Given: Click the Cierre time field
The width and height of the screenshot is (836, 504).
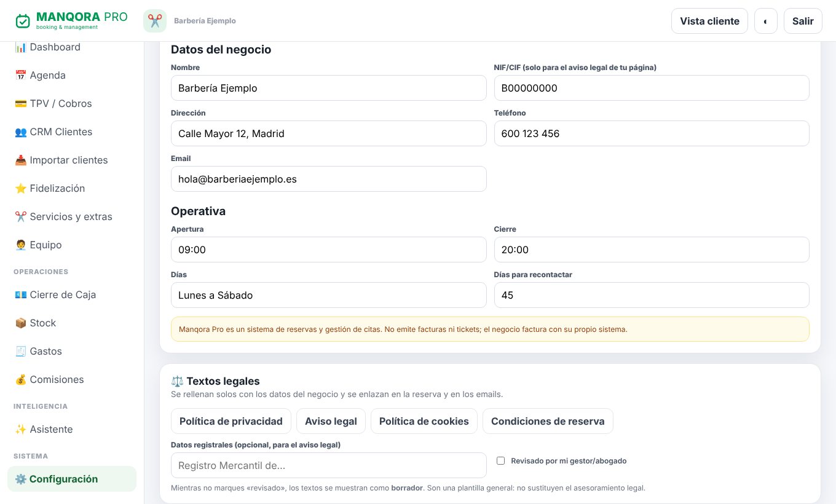Looking at the screenshot, I should tap(652, 250).
